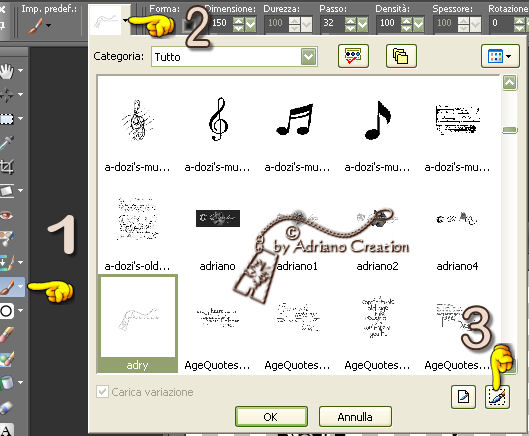Expand the thumbnail view options dropdown
Image resolution: width=529 pixels, height=436 pixels.
click(x=500, y=56)
